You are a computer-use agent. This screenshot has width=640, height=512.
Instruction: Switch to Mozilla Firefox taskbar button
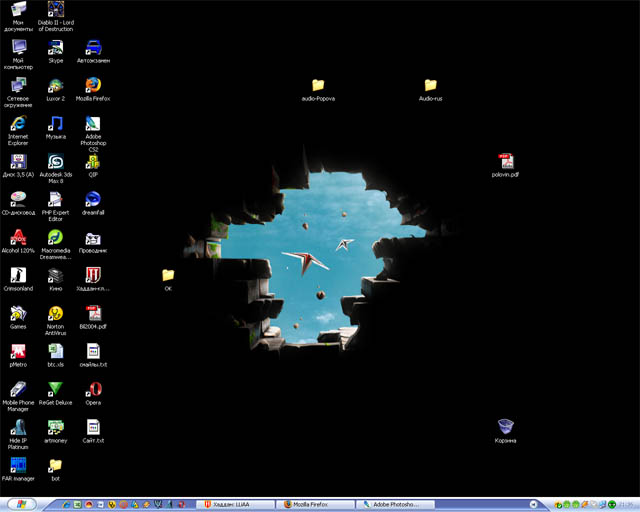coord(318,505)
